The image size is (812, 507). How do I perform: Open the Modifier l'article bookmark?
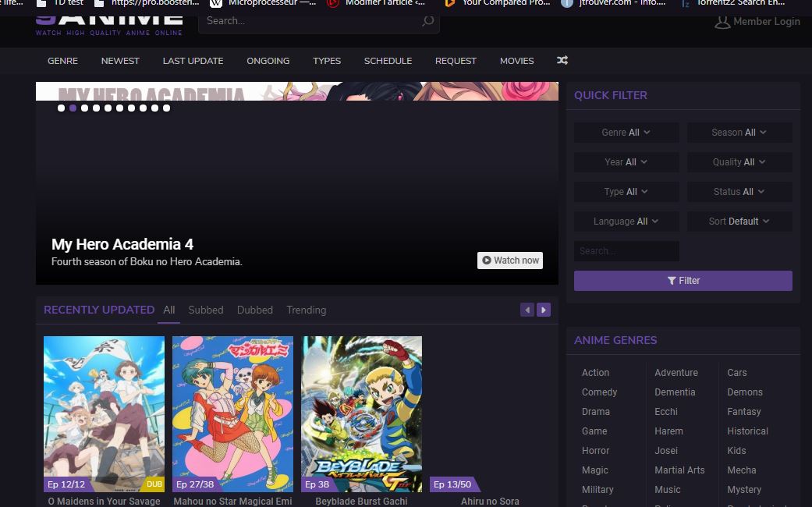(377, 3)
